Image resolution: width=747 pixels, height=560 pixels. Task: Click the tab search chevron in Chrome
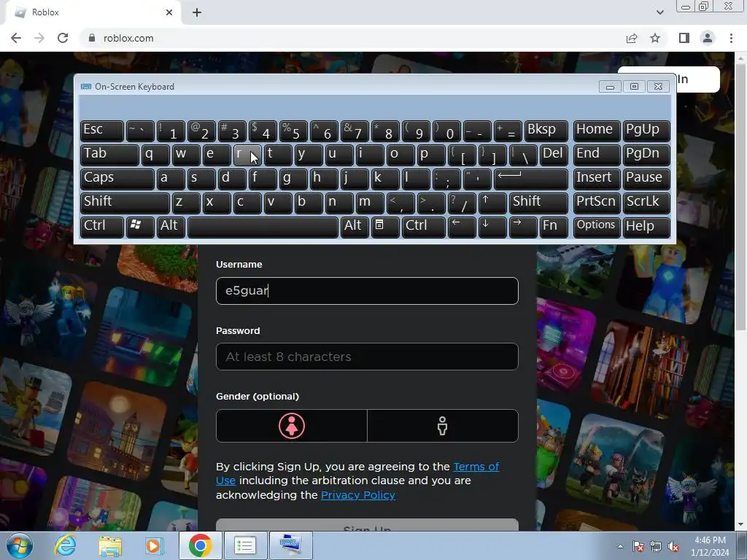coord(659,12)
